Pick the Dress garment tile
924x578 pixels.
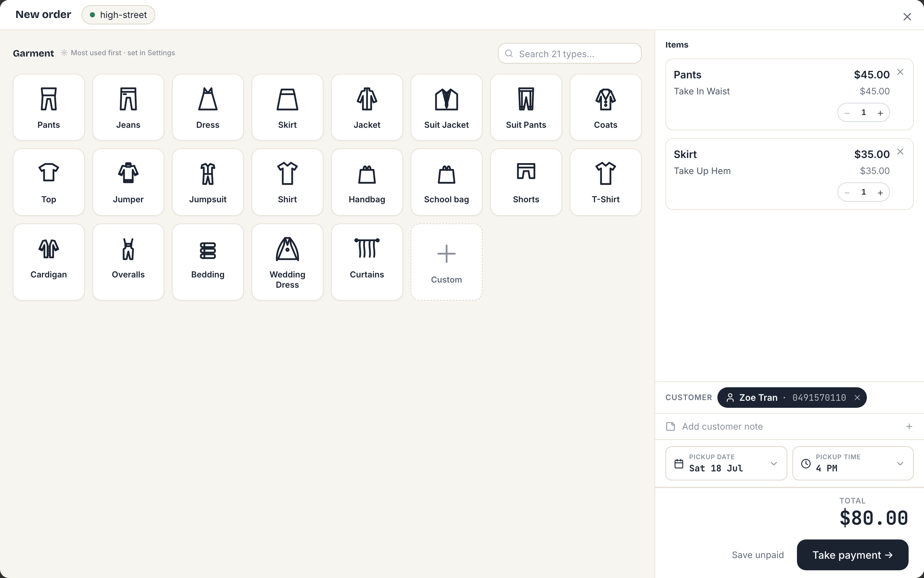pos(208,107)
